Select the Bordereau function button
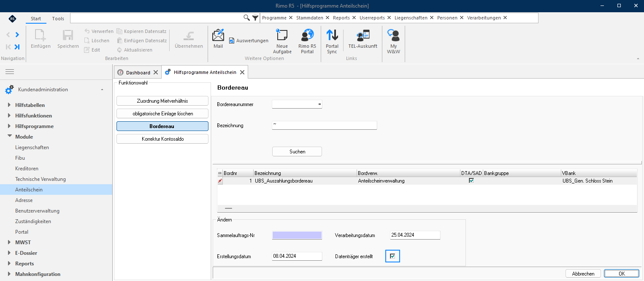The width and height of the screenshot is (644, 281). (162, 126)
